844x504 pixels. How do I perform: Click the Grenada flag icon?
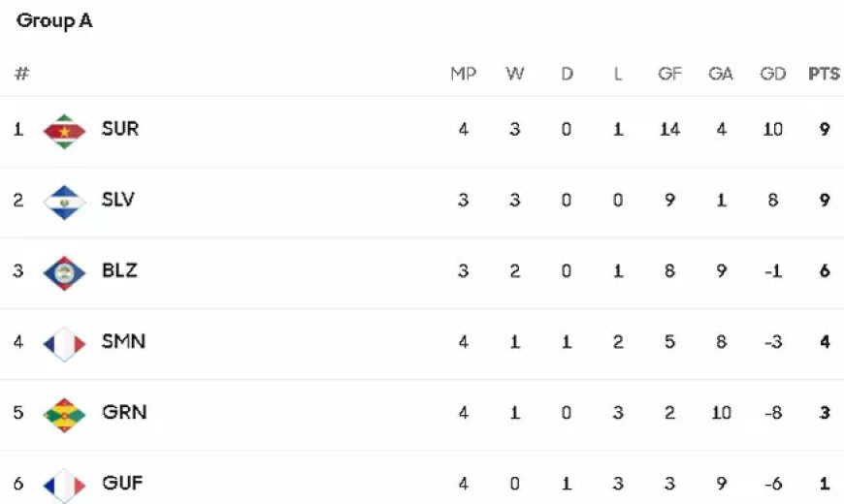click(x=64, y=414)
